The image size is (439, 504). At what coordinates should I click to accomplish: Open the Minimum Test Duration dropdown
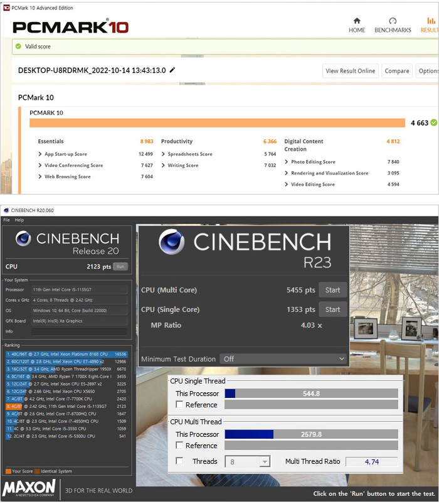point(283,359)
